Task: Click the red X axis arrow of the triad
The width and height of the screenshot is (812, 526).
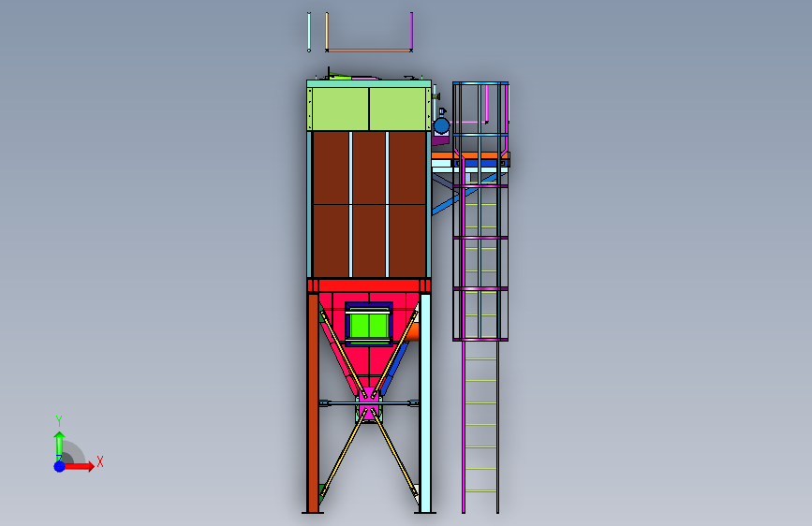Action: click(79, 466)
